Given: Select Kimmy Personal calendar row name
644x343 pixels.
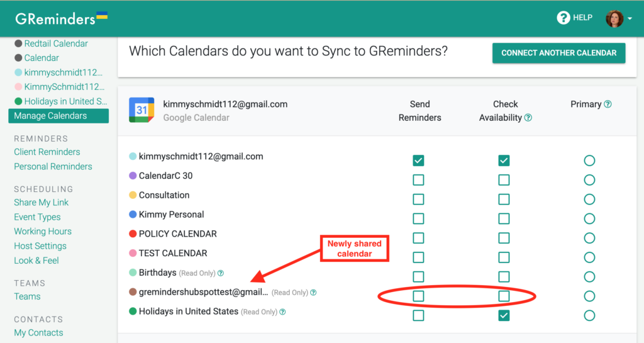Looking at the screenshot, I should coord(171,215).
